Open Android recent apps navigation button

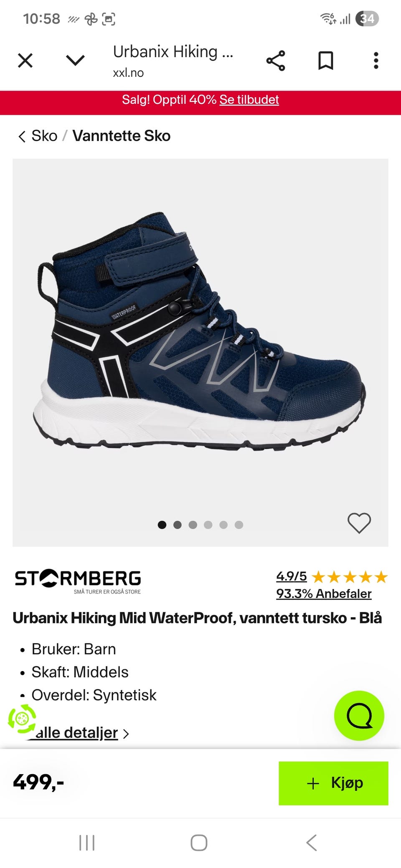[x=87, y=843]
